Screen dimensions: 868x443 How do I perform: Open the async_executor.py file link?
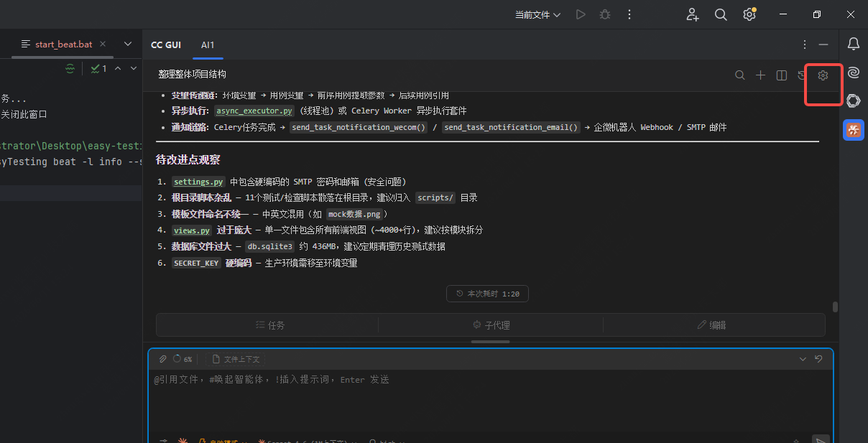coord(254,111)
